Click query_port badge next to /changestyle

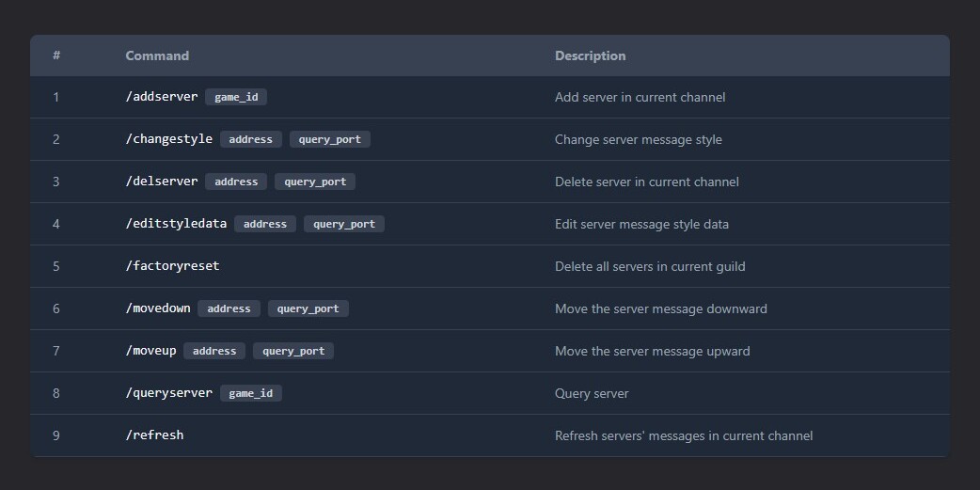330,139
